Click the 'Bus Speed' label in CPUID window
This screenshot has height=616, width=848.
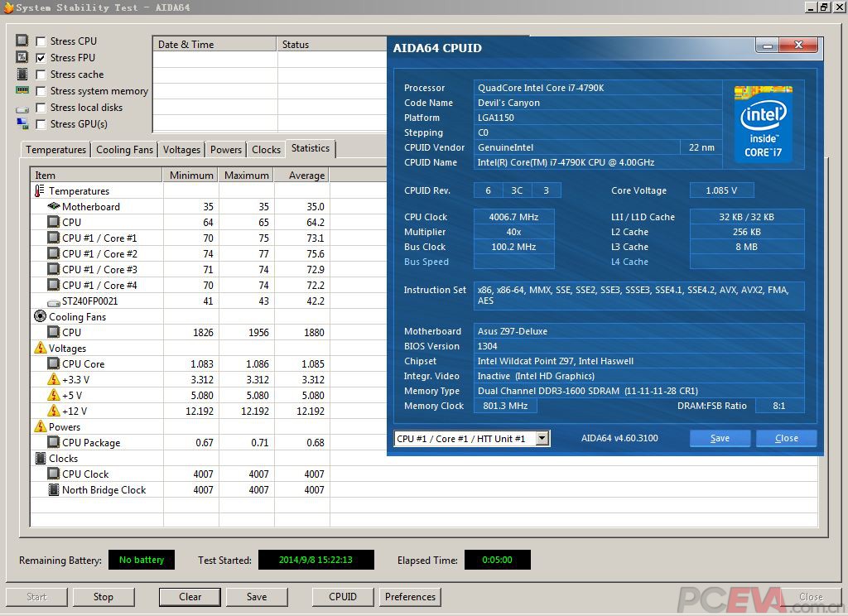point(426,262)
